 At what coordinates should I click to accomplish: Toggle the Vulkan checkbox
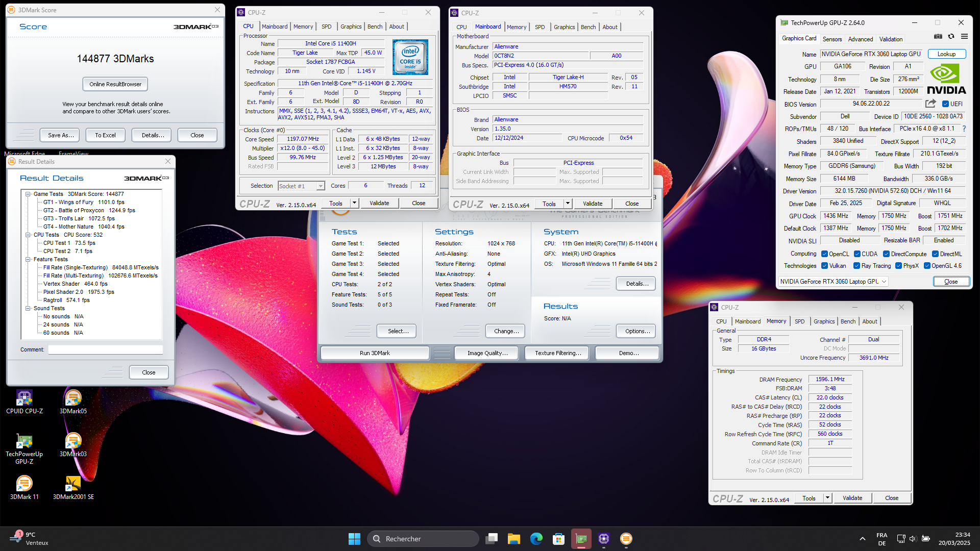[x=824, y=266]
